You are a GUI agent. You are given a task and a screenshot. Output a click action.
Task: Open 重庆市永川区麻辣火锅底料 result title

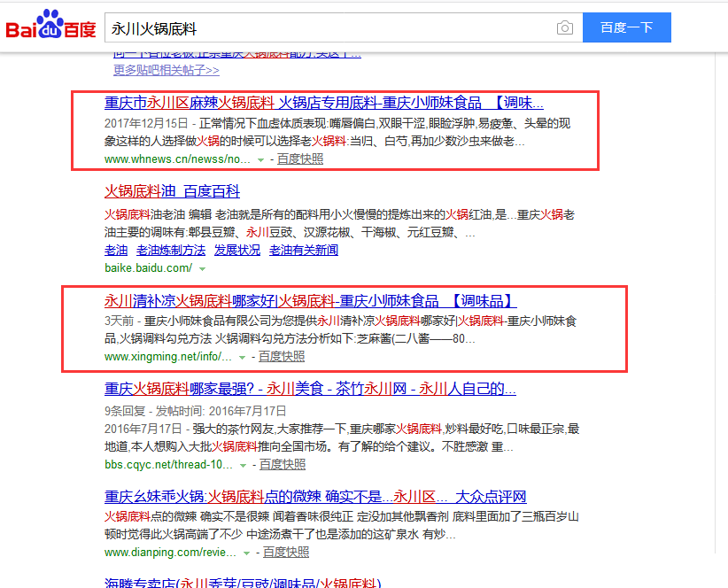click(323, 102)
